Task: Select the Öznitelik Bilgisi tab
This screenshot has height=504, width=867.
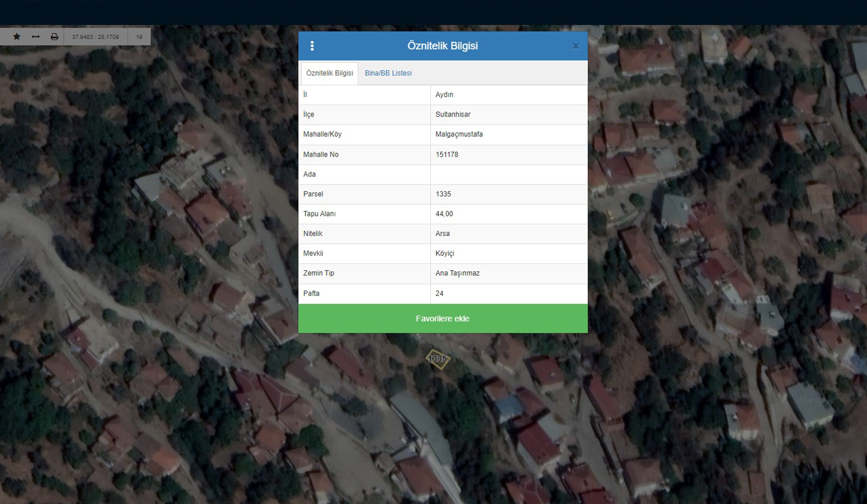Action: (329, 73)
